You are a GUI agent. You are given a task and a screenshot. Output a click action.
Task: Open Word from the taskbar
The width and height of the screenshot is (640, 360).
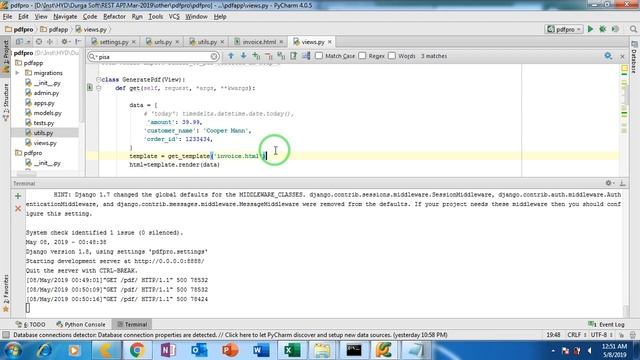tap(261, 350)
